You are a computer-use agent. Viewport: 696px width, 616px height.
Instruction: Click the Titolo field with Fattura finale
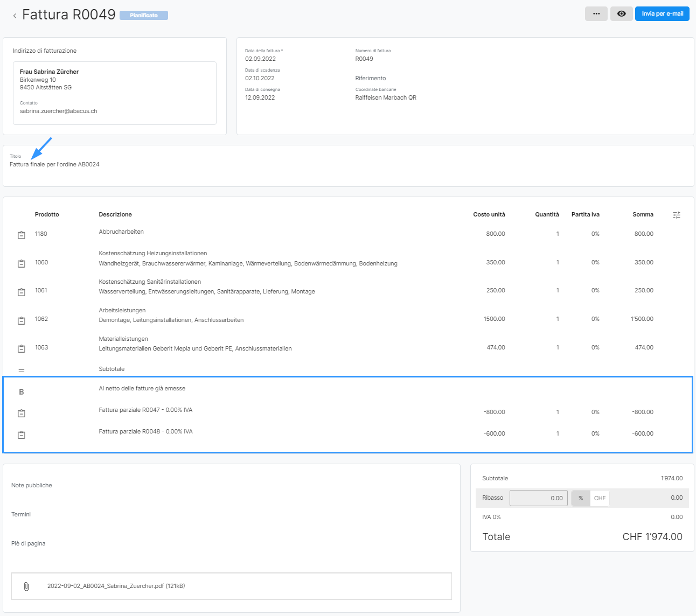(54, 164)
